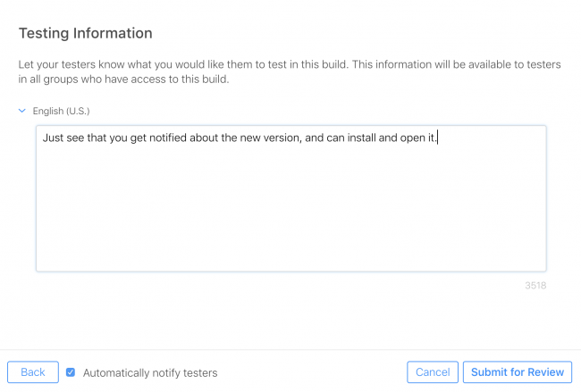Click the "Automatically notify testers" label text
The height and width of the screenshot is (392, 581).
tap(150, 373)
